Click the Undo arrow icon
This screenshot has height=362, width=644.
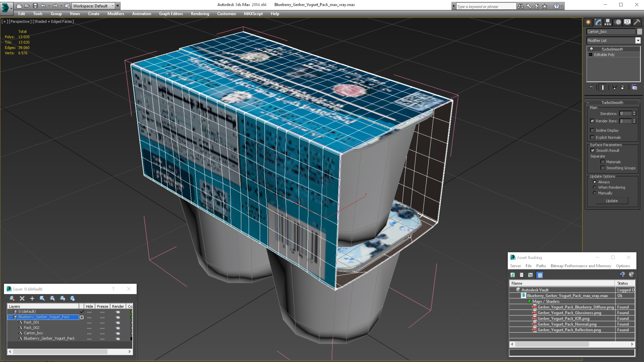(x=44, y=6)
